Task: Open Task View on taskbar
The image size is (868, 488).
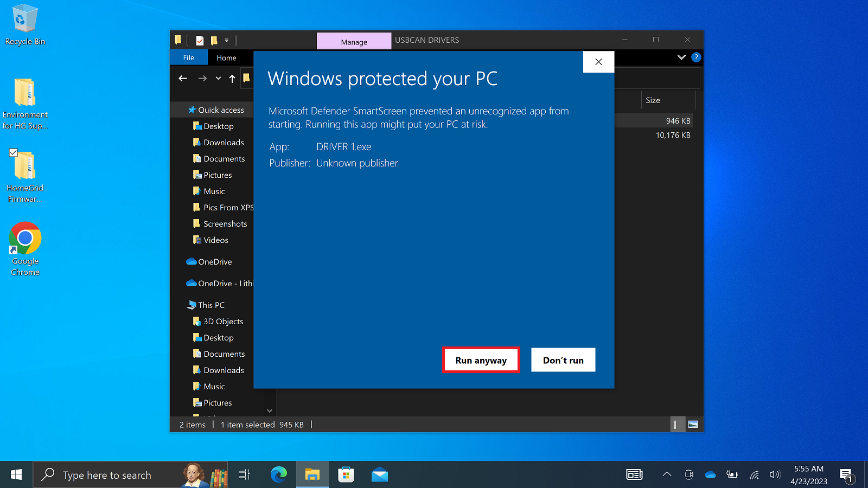Action: [244, 475]
